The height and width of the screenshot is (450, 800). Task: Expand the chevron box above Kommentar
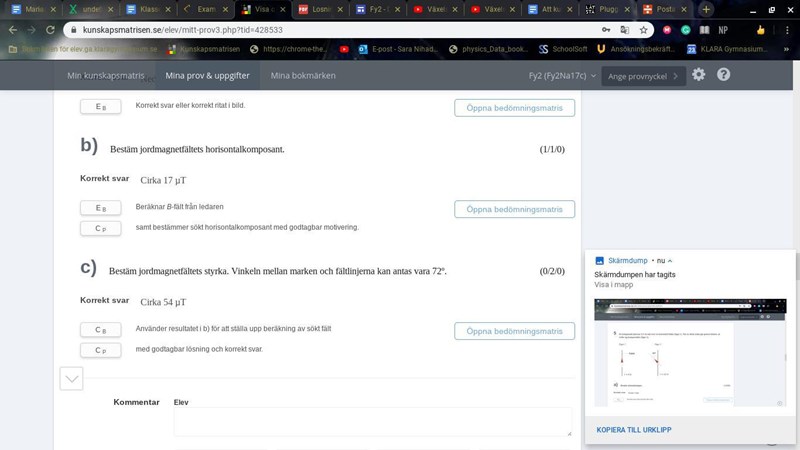click(71, 378)
